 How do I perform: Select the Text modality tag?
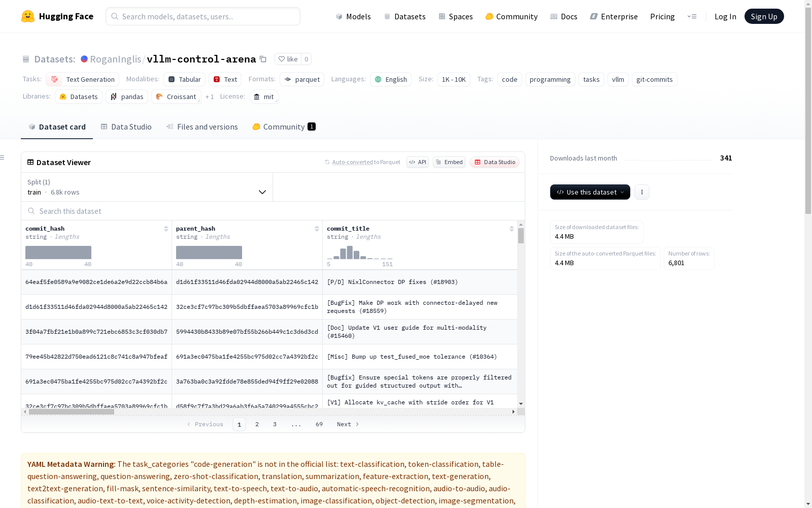225,79
